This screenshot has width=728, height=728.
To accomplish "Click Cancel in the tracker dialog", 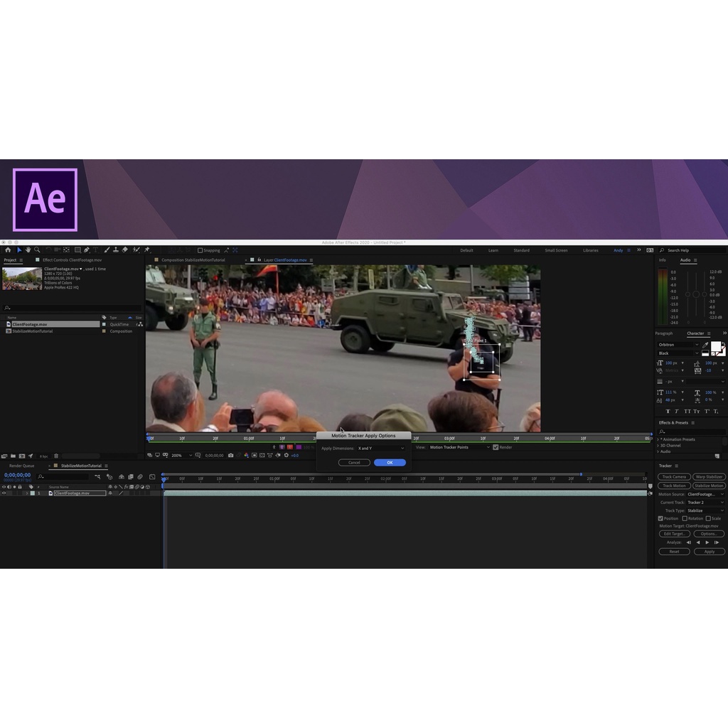I will pos(354,463).
